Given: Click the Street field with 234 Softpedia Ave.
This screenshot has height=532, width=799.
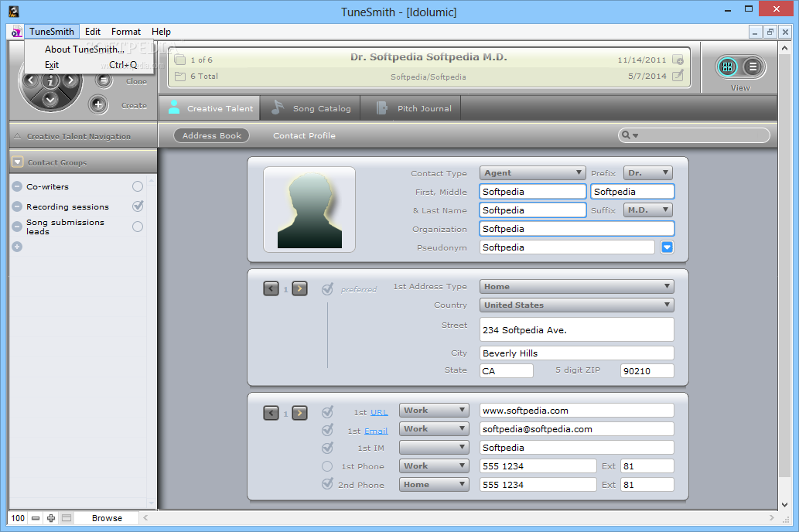Looking at the screenshot, I should (x=576, y=329).
